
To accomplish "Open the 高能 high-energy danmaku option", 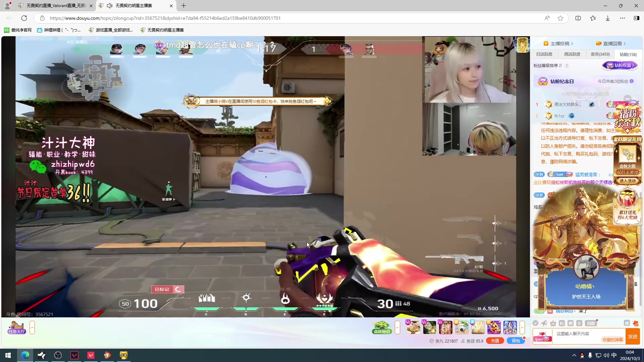I will pyautogui.click(x=591, y=323).
